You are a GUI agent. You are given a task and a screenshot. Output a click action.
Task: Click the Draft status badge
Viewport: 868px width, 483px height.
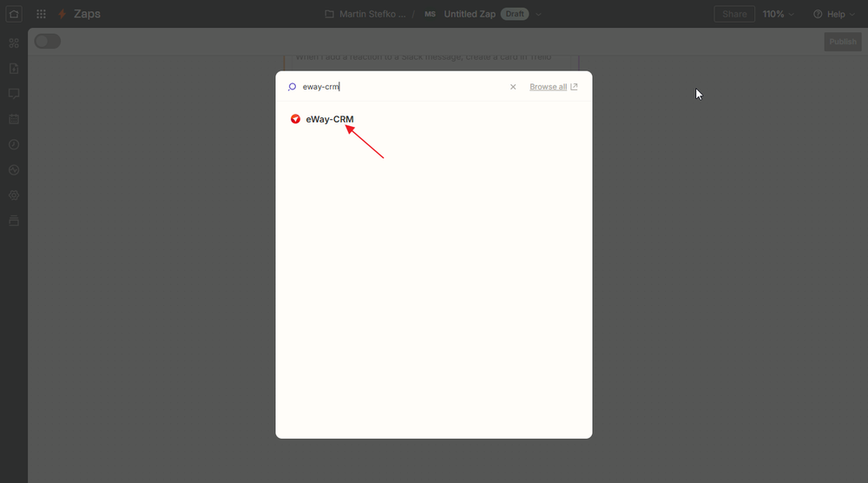[515, 14]
